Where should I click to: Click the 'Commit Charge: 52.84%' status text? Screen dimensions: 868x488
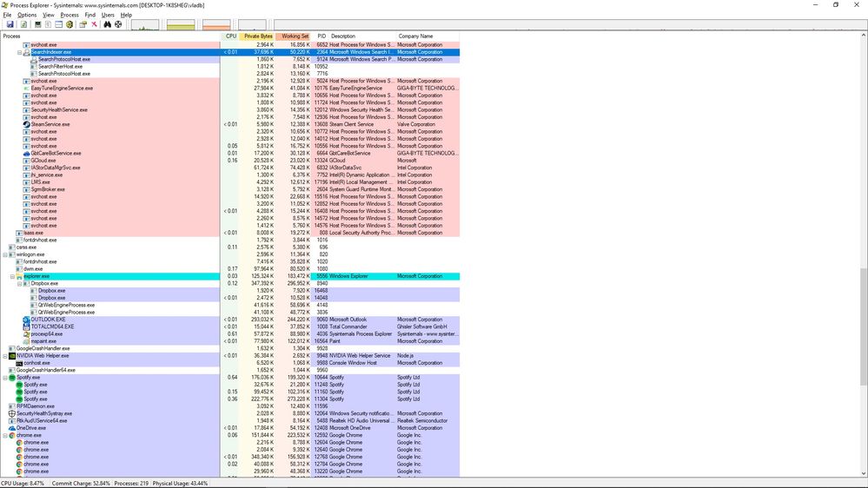pos(81,484)
